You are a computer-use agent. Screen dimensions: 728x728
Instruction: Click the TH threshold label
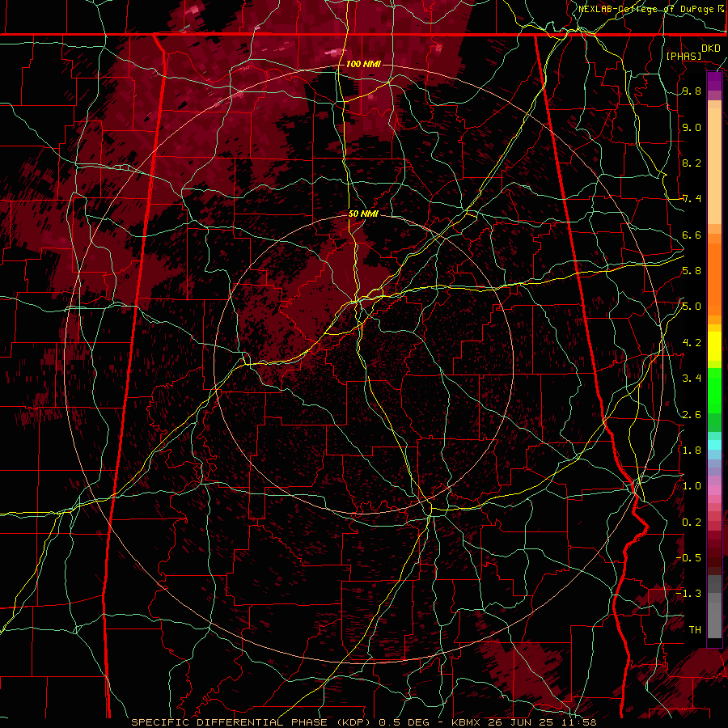[x=695, y=630]
